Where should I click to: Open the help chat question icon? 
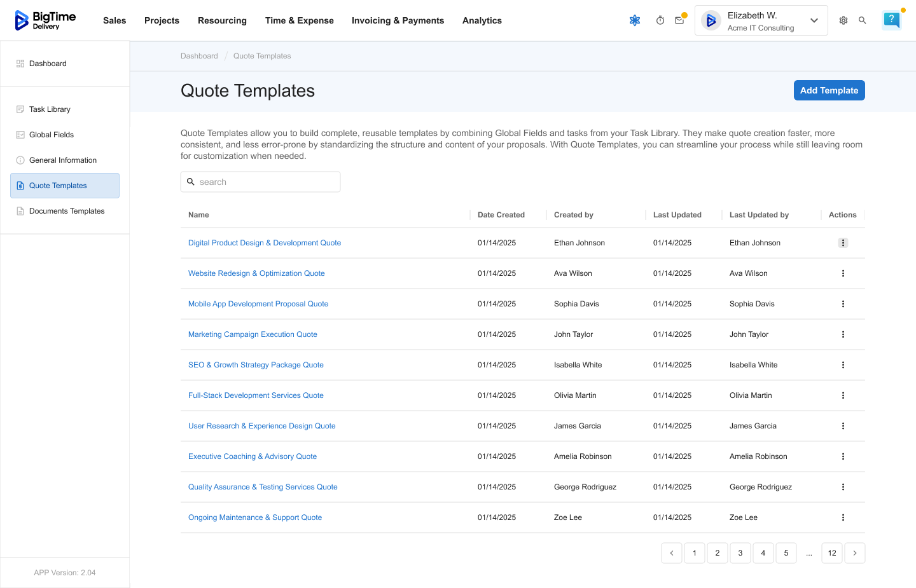click(891, 20)
